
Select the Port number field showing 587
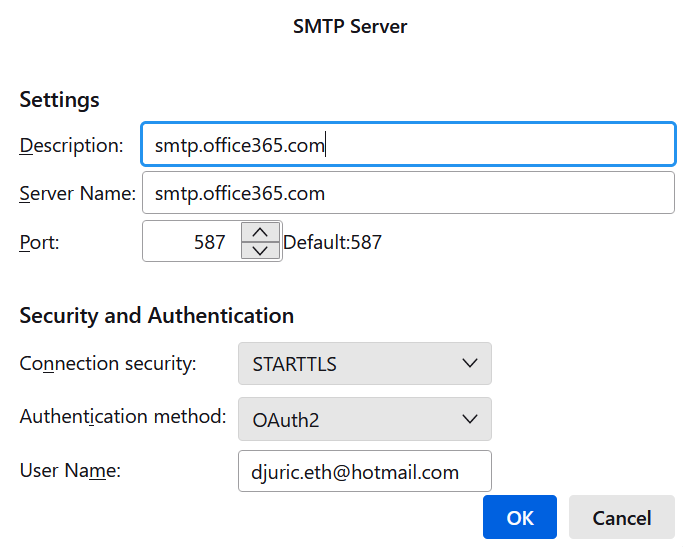pyautogui.click(x=192, y=242)
